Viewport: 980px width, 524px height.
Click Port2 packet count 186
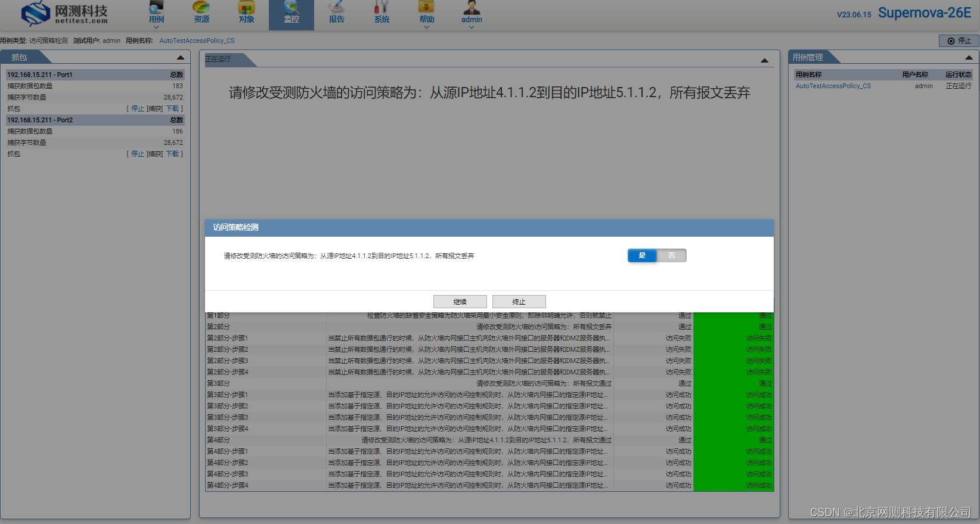click(x=178, y=131)
